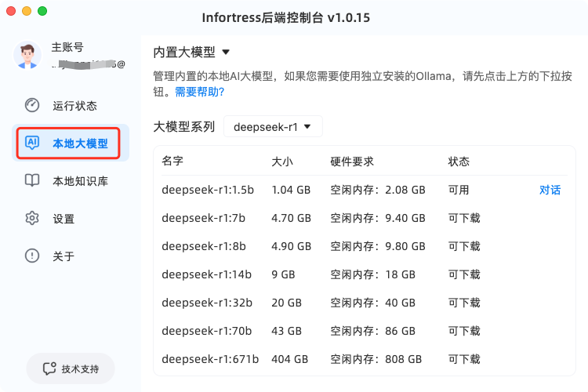
Task: Click 可下载 for deepseek-r1:14b
Action: point(464,274)
